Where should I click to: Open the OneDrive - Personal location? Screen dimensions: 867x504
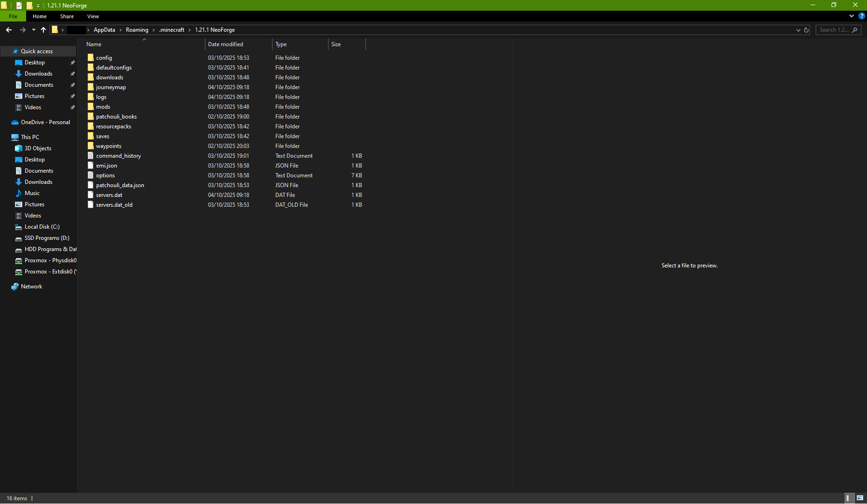click(45, 122)
